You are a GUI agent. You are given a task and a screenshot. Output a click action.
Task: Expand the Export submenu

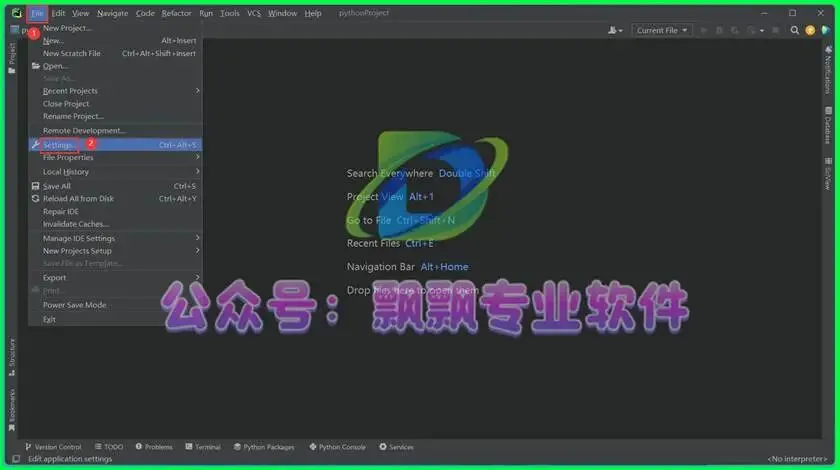coord(115,278)
